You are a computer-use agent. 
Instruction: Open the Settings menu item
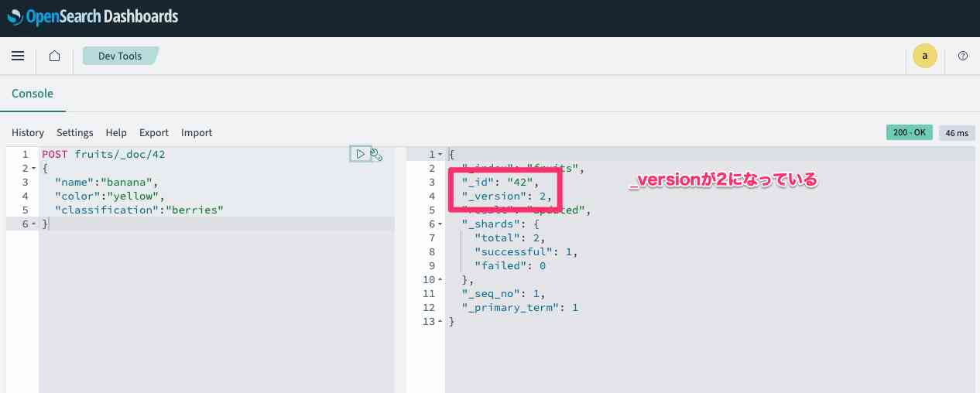[x=74, y=133]
